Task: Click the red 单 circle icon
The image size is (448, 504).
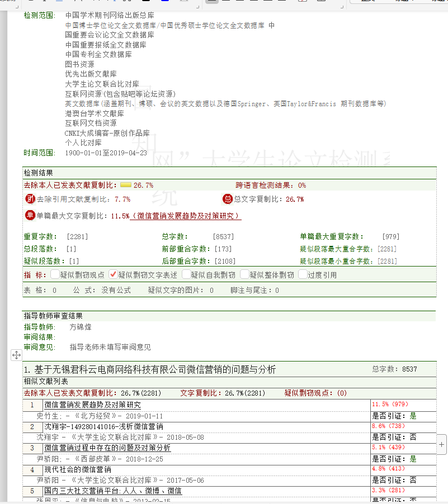Action: click(x=30, y=215)
